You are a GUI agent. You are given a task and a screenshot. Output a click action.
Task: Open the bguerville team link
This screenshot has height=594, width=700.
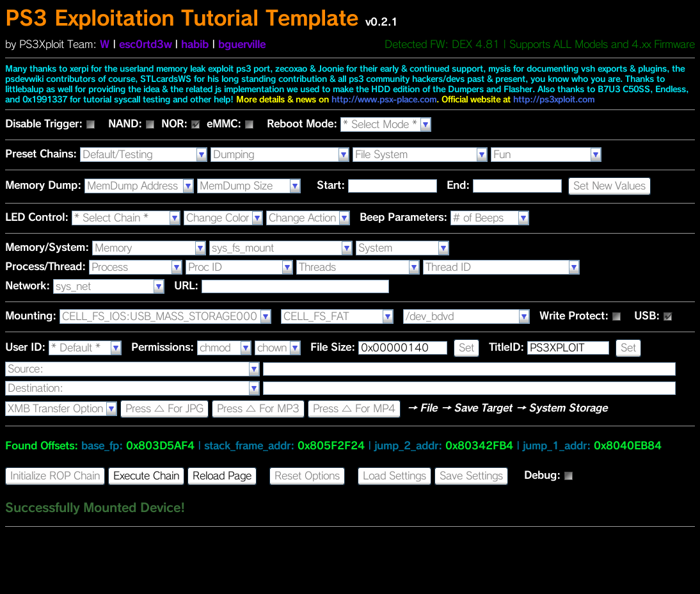click(x=242, y=45)
